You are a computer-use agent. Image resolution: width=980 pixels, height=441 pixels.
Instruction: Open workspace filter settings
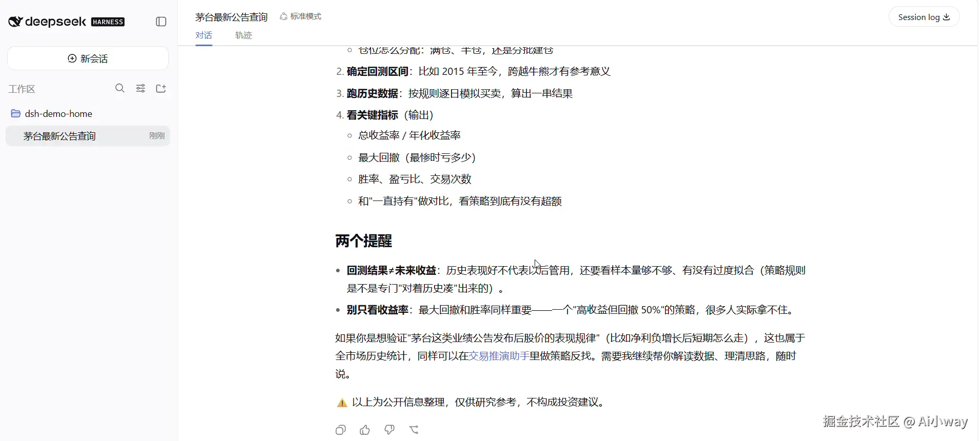(141, 88)
